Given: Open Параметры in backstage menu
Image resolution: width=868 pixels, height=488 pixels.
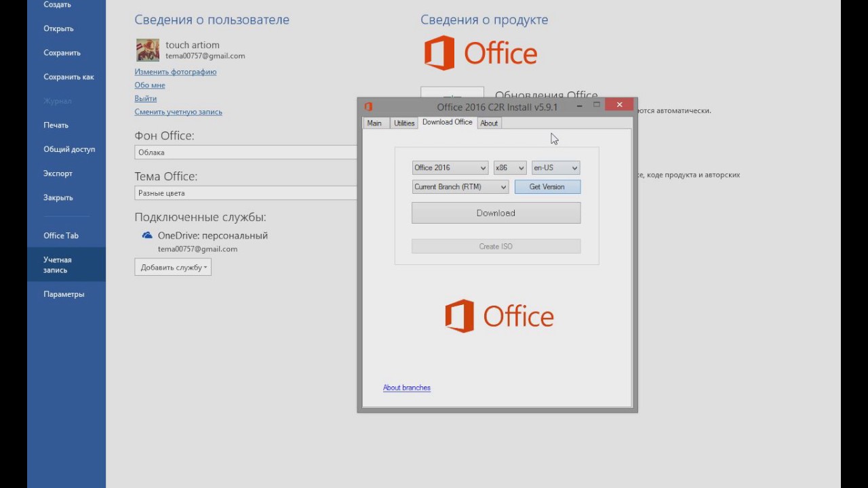Looking at the screenshot, I should click(66, 294).
